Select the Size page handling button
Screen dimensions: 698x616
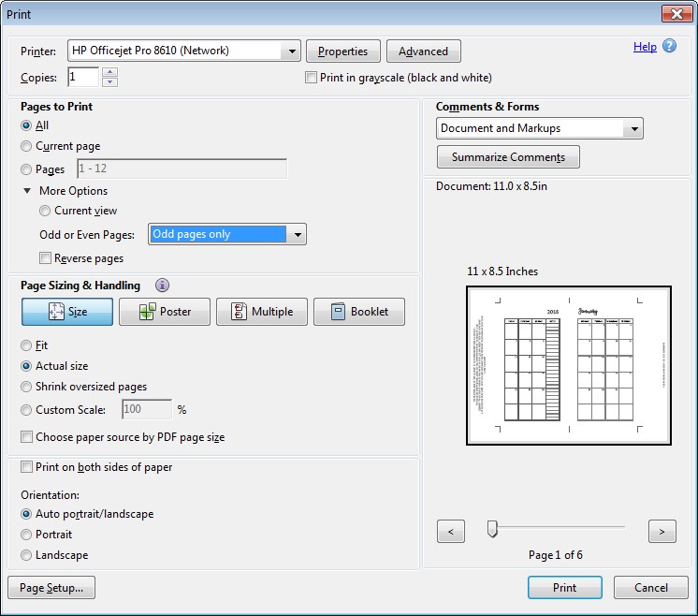[67, 312]
